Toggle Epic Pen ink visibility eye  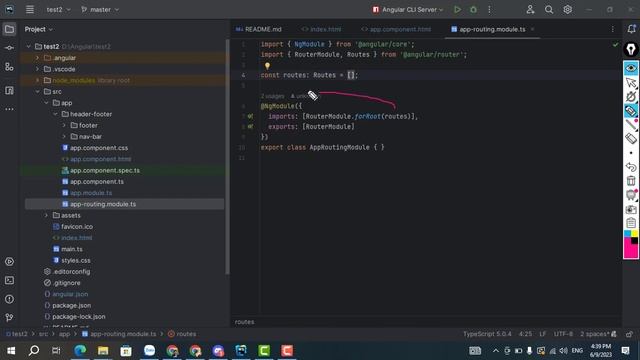click(631, 68)
